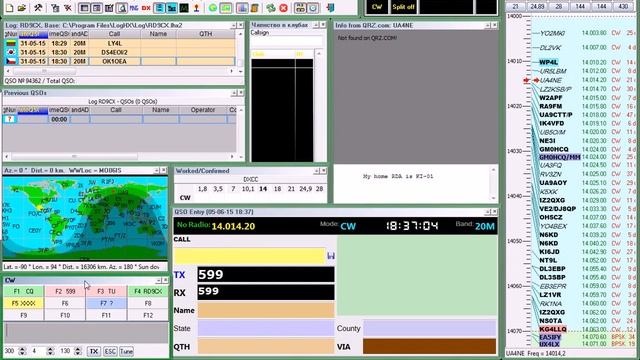Click the Callsign field in clubs panel
The height and width of the screenshot is (360, 640).
pos(286,41)
